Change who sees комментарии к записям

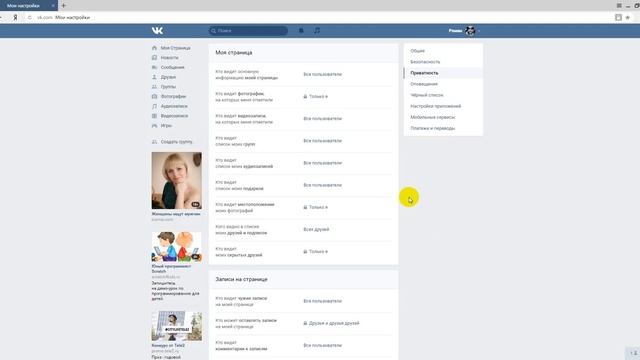(x=322, y=345)
